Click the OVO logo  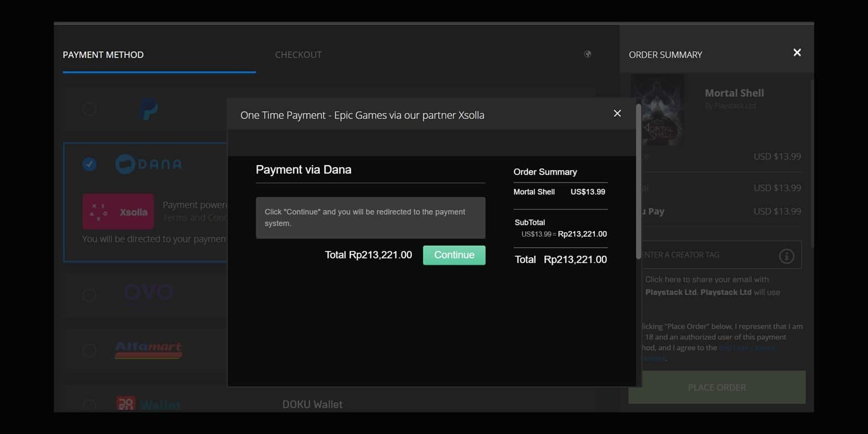(148, 292)
